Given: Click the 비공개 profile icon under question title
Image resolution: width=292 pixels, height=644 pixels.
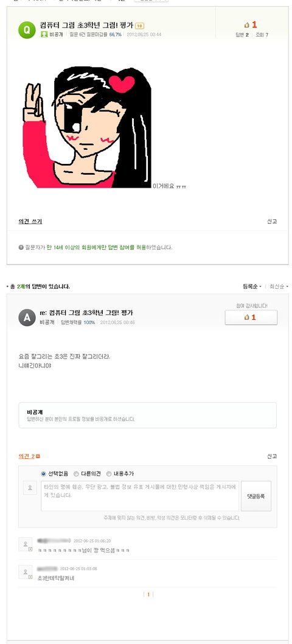Looking at the screenshot, I should coord(44,35).
